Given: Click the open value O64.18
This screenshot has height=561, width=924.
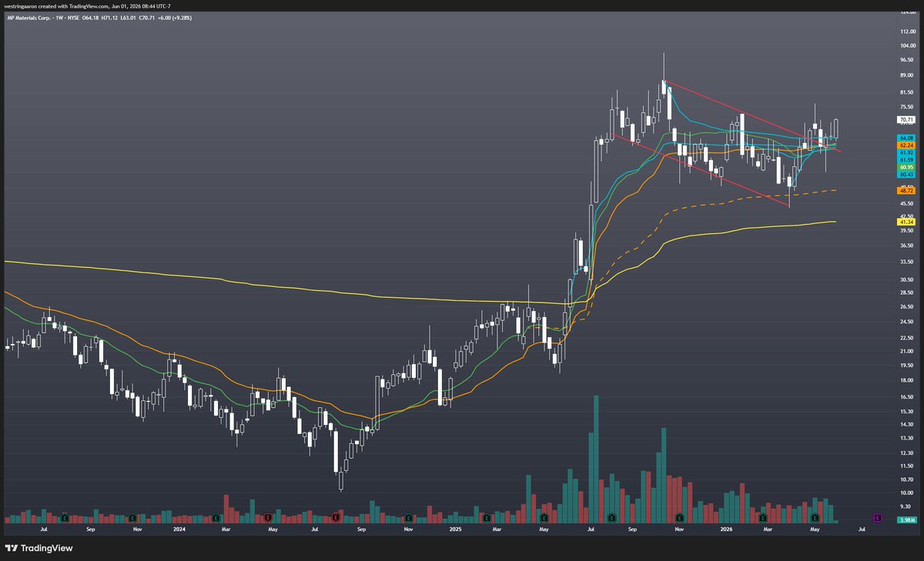Looking at the screenshot, I should click(92, 18).
